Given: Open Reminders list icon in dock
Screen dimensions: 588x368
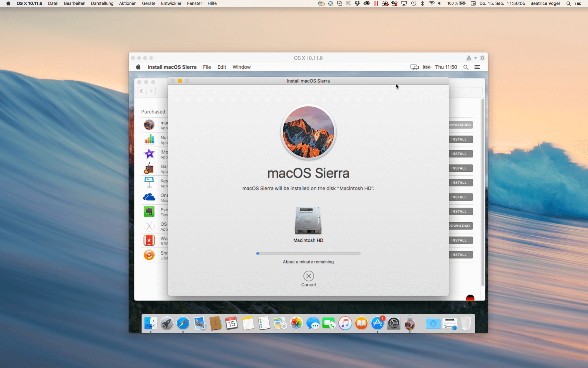Looking at the screenshot, I should tap(264, 323).
